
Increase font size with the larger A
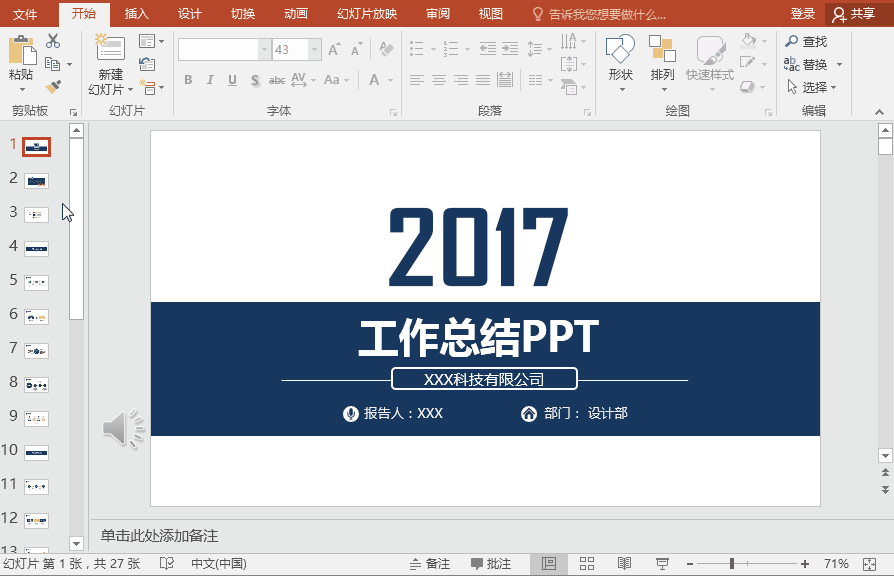point(335,50)
